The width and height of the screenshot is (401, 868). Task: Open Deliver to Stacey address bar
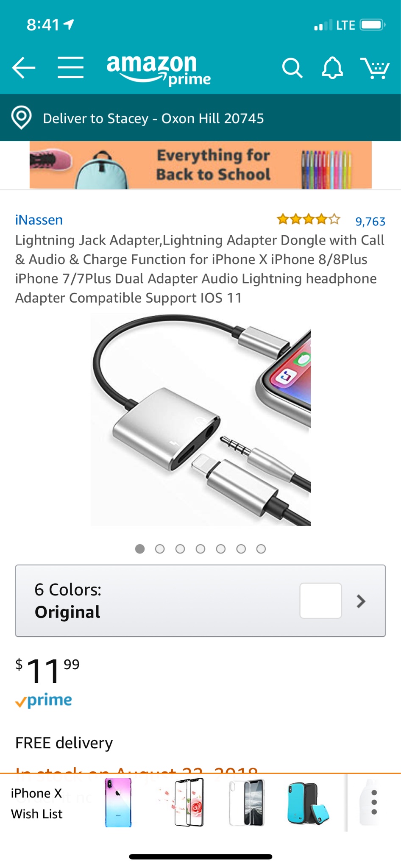(x=200, y=118)
